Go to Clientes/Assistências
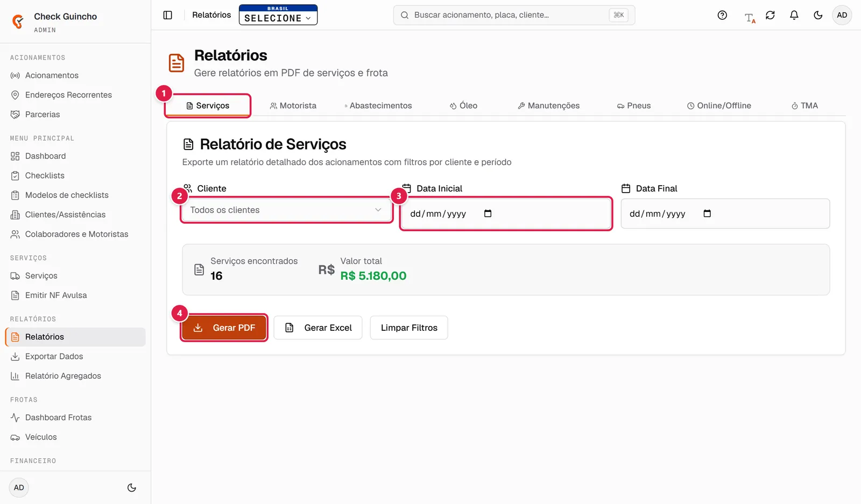 (x=75, y=215)
